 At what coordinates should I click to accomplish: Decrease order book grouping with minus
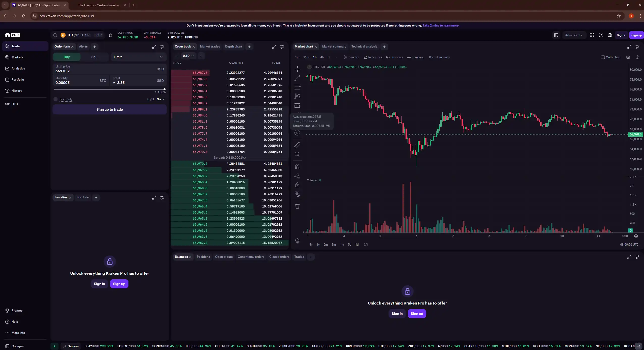pyautogui.click(x=176, y=56)
